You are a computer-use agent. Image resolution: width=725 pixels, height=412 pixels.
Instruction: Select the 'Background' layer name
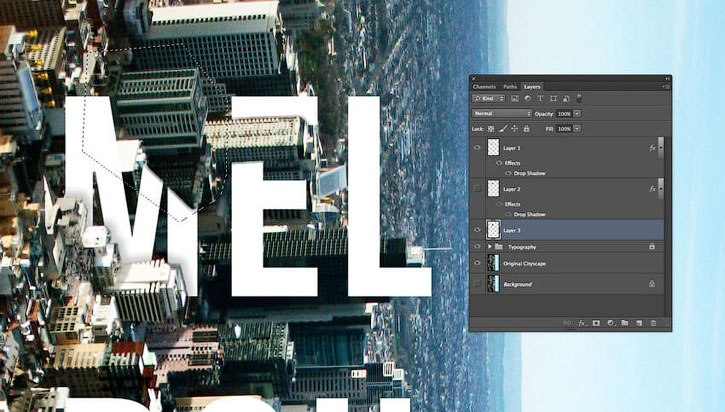point(517,284)
